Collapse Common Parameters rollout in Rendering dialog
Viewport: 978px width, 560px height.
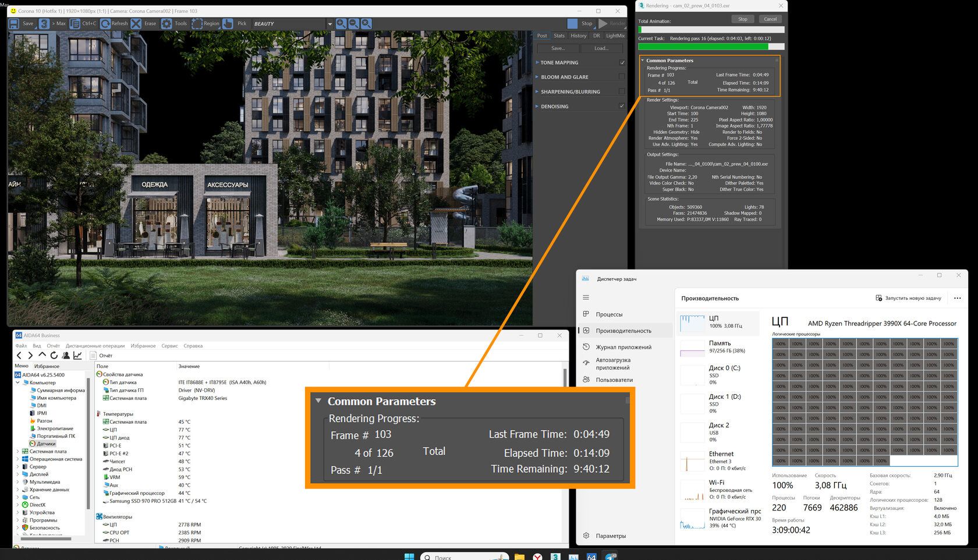click(643, 61)
